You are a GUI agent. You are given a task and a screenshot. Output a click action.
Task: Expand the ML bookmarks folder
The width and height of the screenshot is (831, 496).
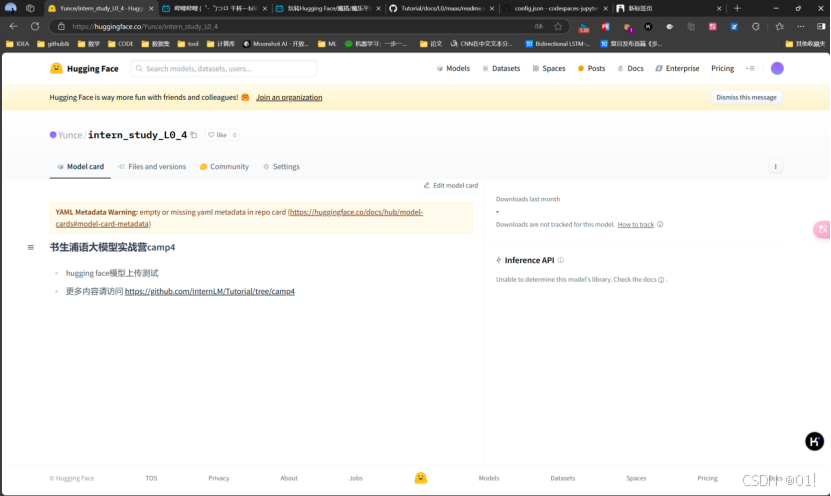pos(328,44)
